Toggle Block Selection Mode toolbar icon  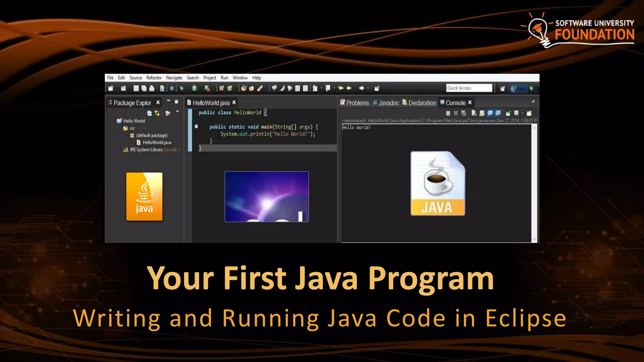pos(297,88)
